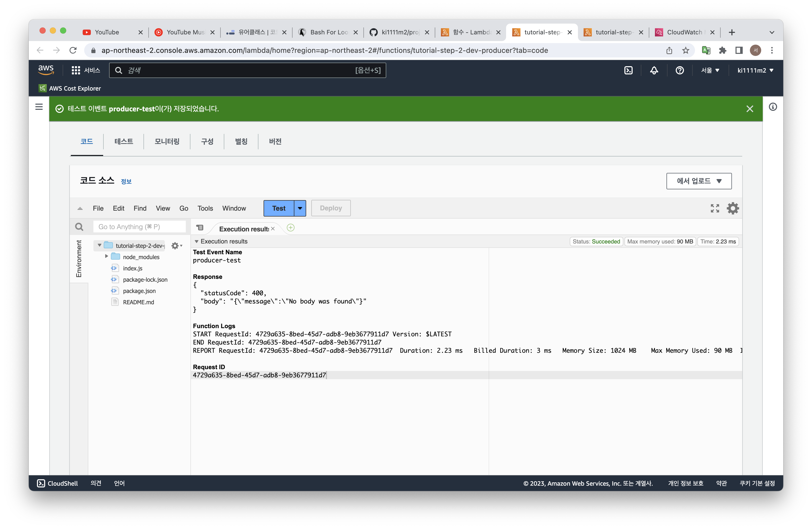
Task: Open the Tools menu in editor
Action: tap(205, 208)
